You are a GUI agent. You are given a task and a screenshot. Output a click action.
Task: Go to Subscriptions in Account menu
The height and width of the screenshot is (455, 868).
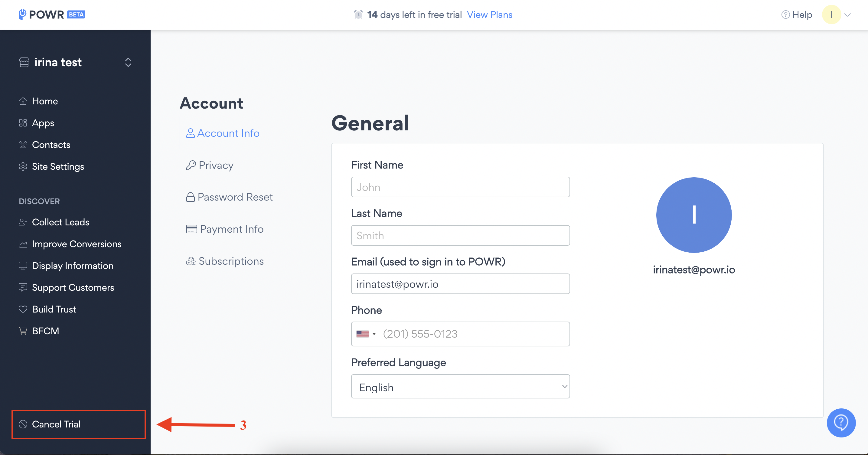231,261
